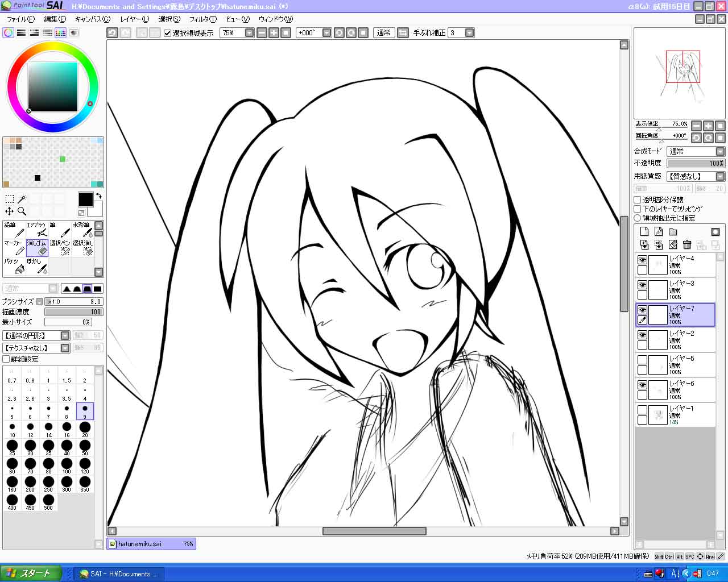728x582 pixels.
Task: Open the 手ぶれ補正 stabilizer dropdown
Action: [x=469, y=33]
